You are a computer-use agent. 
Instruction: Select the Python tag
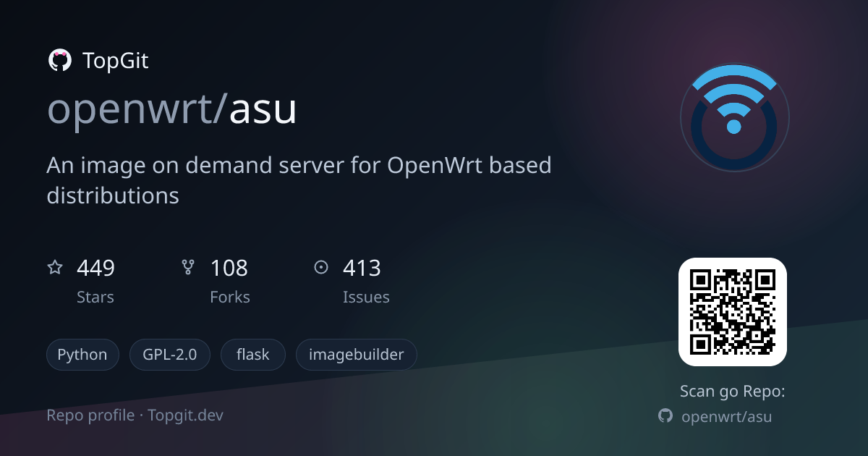coord(82,355)
